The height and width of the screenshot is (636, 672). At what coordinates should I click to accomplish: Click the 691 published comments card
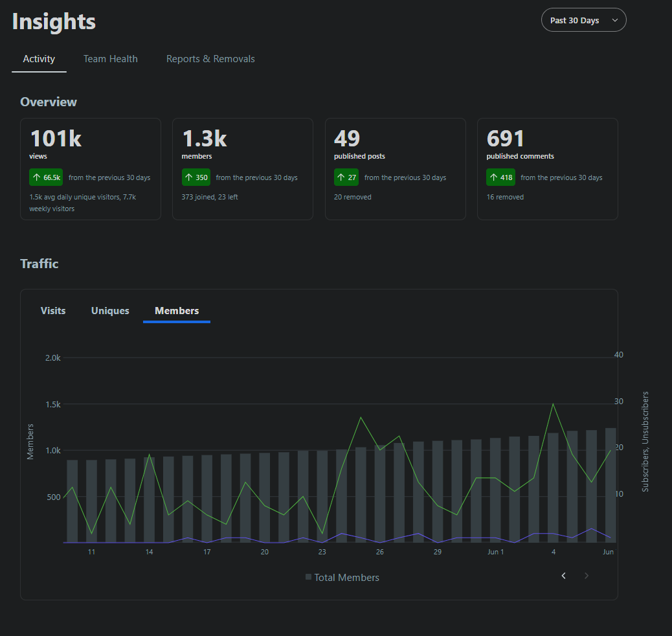click(547, 169)
